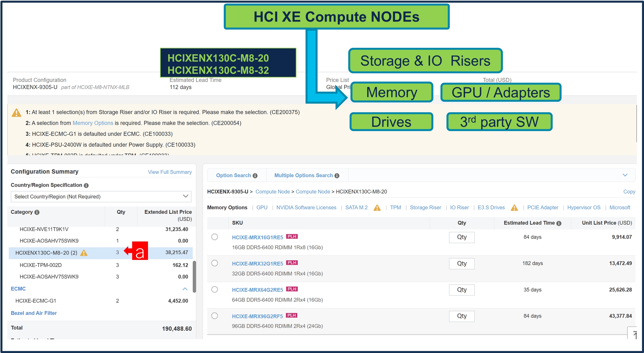The image size is (644, 353).
Task: Click the info icon beside Estimated Lead Time column
Action: click(x=559, y=223)
